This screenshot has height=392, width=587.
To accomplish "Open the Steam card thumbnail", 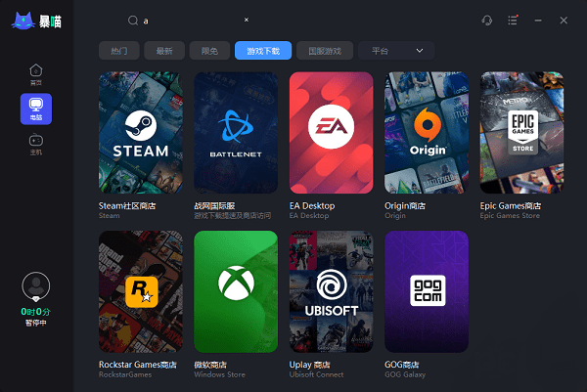I will point(141,133).
